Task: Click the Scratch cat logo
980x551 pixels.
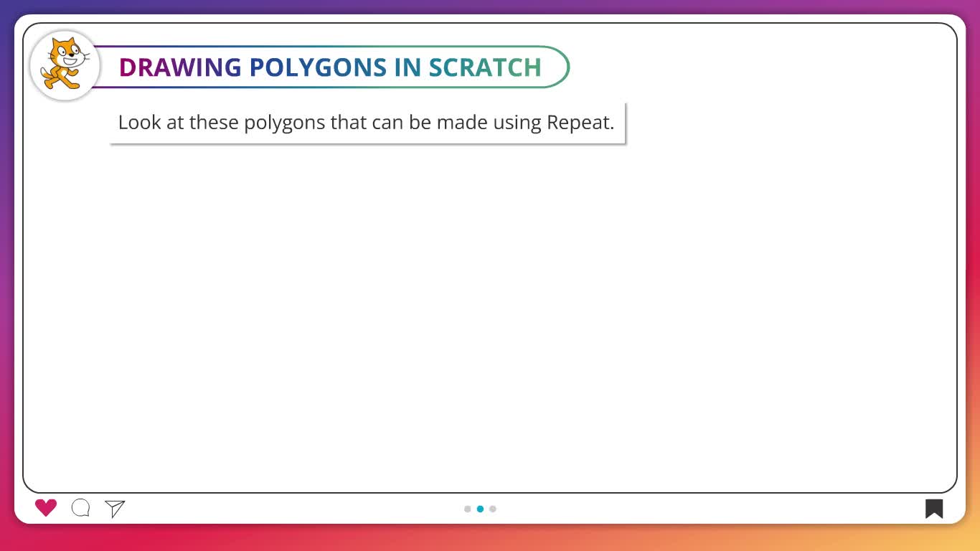Action: pos(65,65)
